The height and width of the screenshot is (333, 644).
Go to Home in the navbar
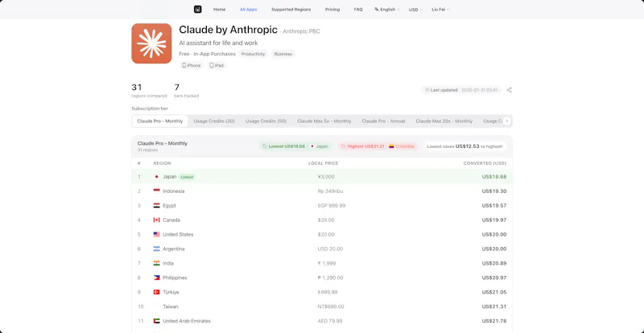pos(219,10)
